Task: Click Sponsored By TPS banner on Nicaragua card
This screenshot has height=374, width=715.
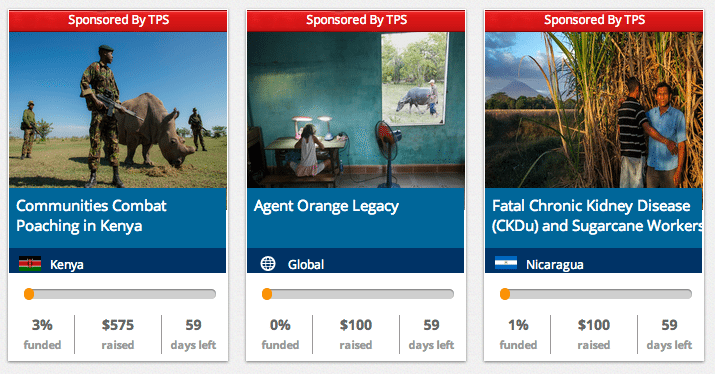Action: [x=594, y=21]
